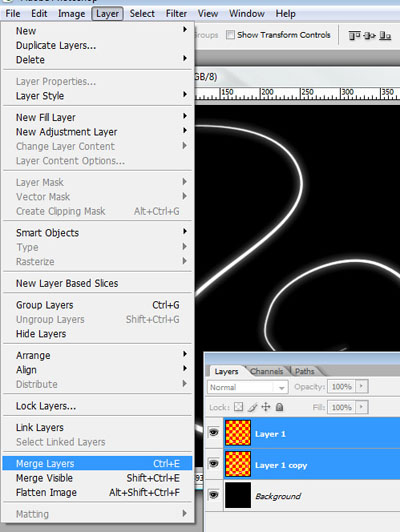
Task: Toggle lock all padlock icon
Action: 280,407
